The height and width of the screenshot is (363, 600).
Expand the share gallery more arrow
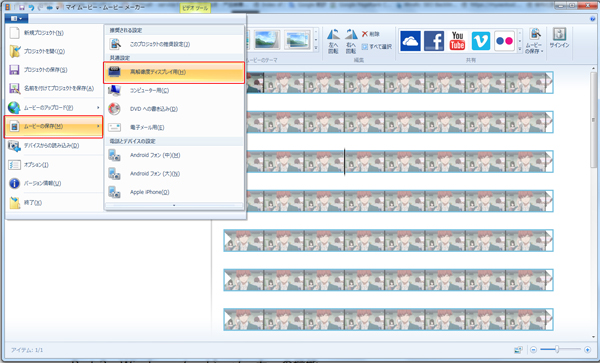[x=520, y=49]
